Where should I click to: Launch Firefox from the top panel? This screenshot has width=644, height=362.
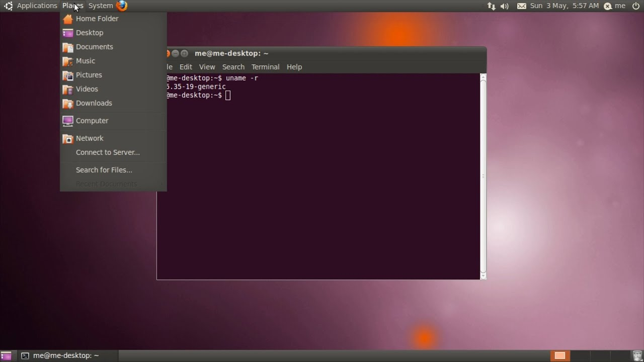point(122,6)
